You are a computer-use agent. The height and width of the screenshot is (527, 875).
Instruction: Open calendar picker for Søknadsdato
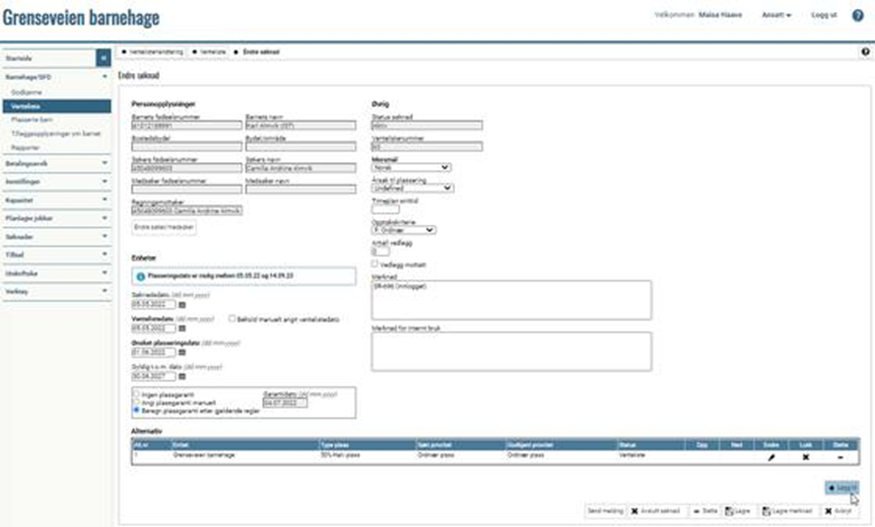coord(183,304)
